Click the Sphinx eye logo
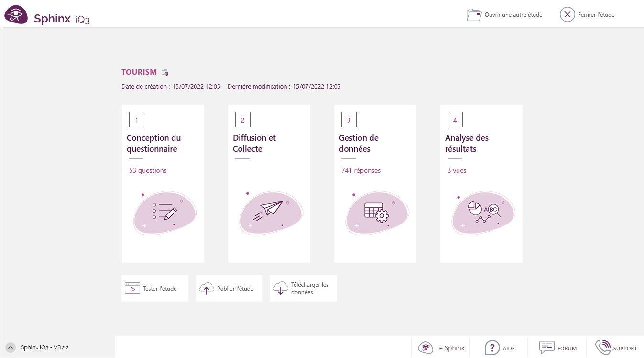The width and height of the screenshot is (644, 358). (16, 14)
